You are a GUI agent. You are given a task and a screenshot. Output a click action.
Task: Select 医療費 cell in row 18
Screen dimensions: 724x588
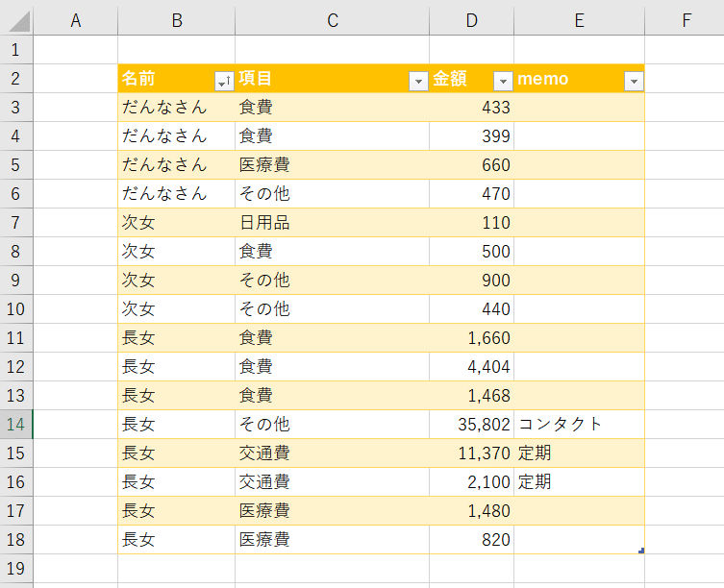[333, 540]
